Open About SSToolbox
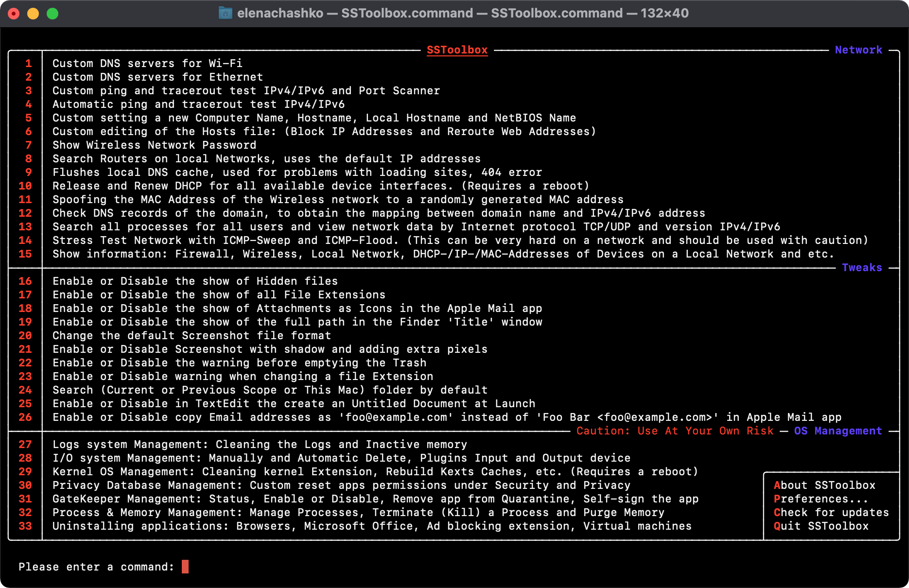The image size is (909, 588). pos(824,485)
